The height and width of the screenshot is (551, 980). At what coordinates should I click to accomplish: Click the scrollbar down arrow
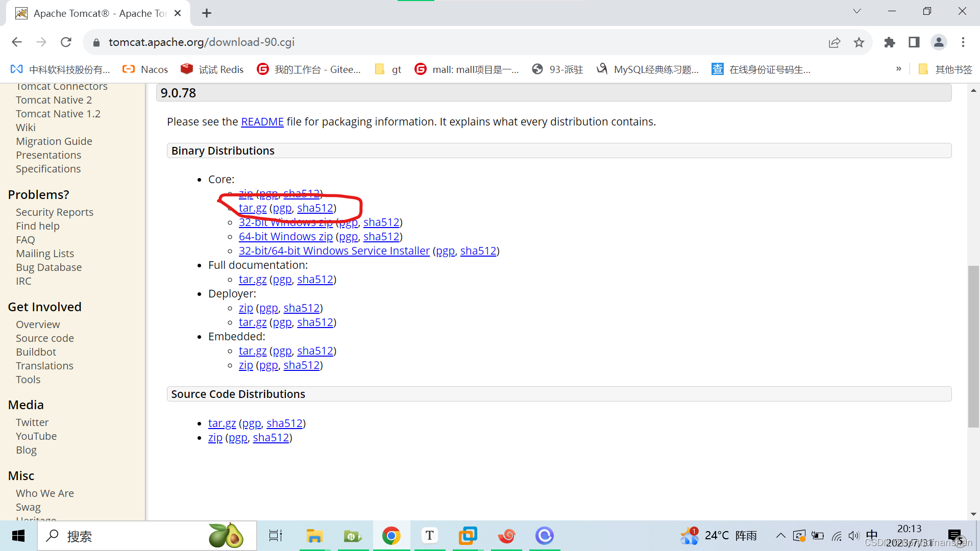pos(973,514)
